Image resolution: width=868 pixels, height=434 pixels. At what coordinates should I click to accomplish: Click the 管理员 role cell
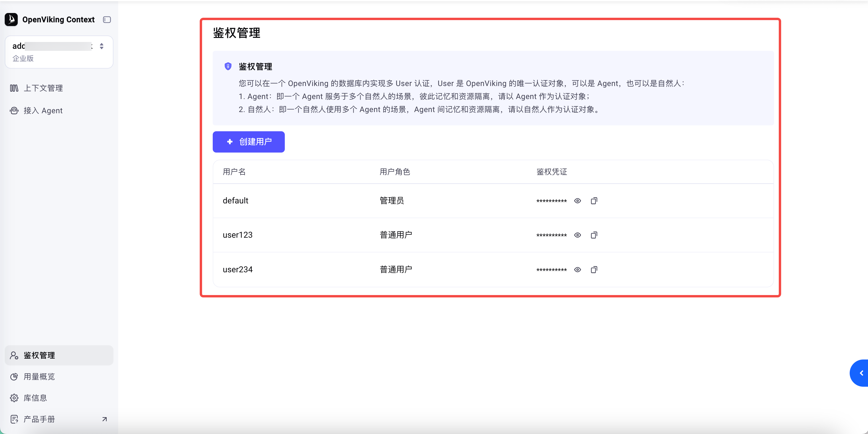coord(391,201)
